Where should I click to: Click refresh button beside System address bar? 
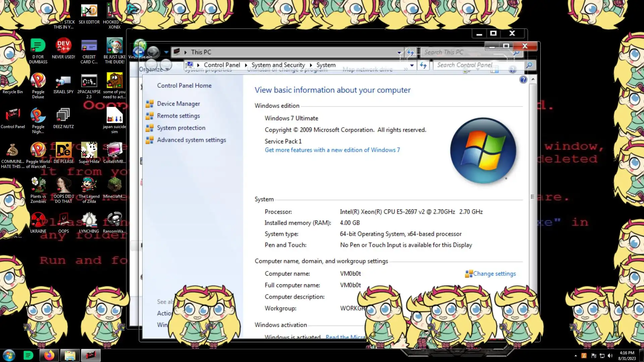(423, 65)
